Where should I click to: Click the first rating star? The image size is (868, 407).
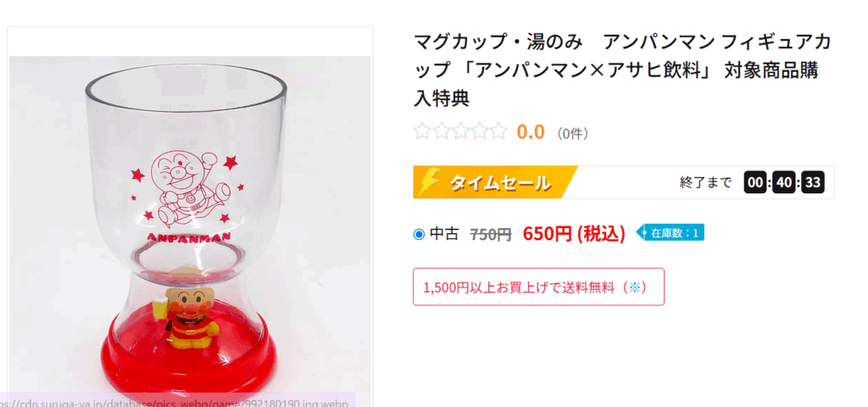[x=422, y=131]
